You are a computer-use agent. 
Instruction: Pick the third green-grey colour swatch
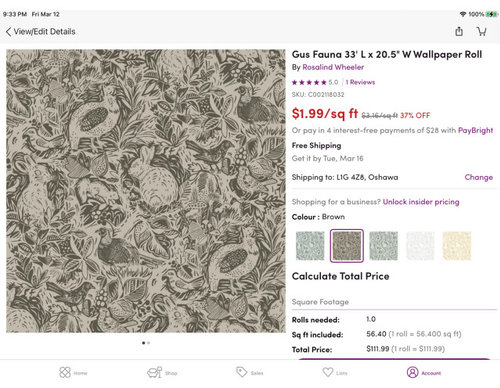tap(383, 246)
